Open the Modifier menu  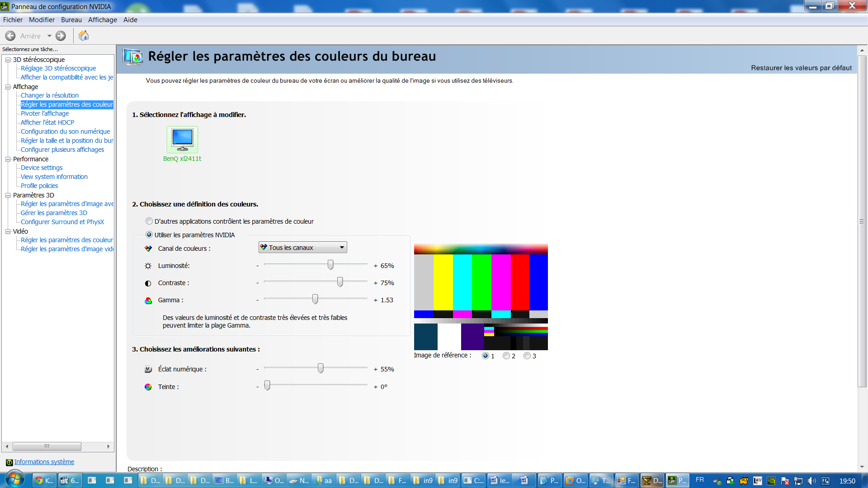(x=42, y=20)
